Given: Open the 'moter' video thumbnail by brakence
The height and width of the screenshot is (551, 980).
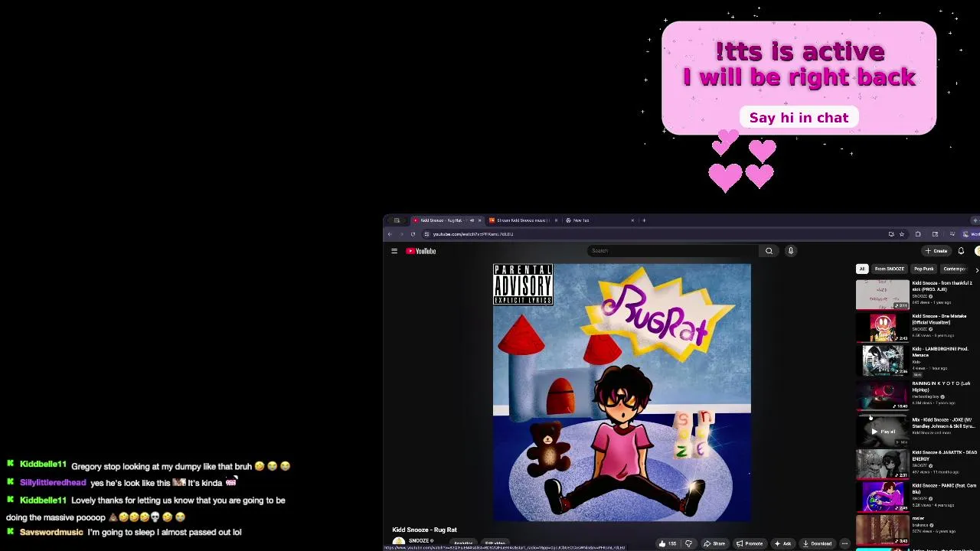Looking at the screenshot, I should click(883, 530).
